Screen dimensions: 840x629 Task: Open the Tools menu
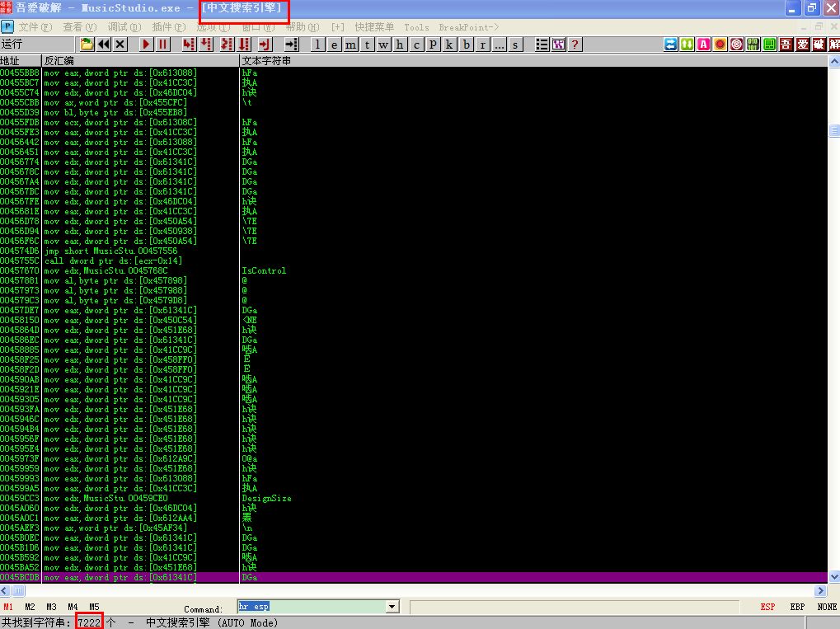[416, 26]
